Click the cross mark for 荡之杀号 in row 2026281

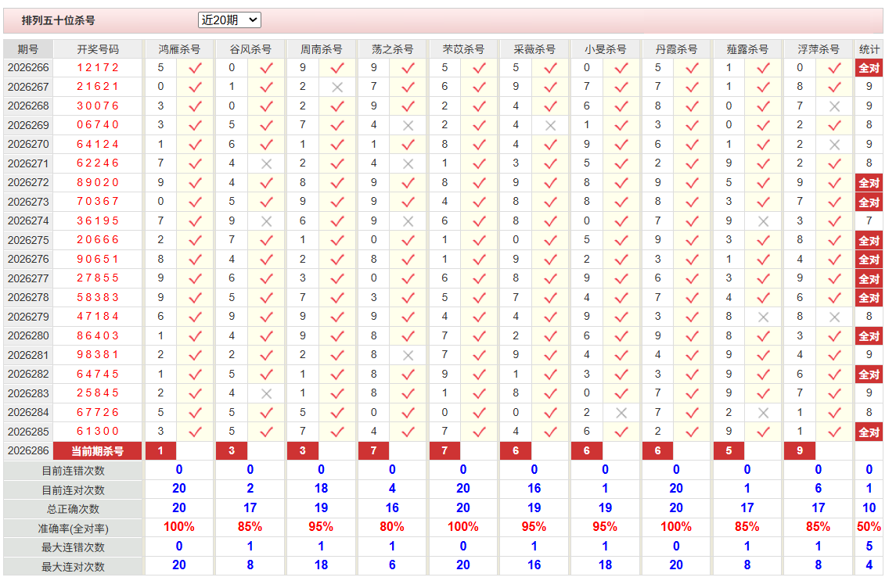tap(408, 356)
